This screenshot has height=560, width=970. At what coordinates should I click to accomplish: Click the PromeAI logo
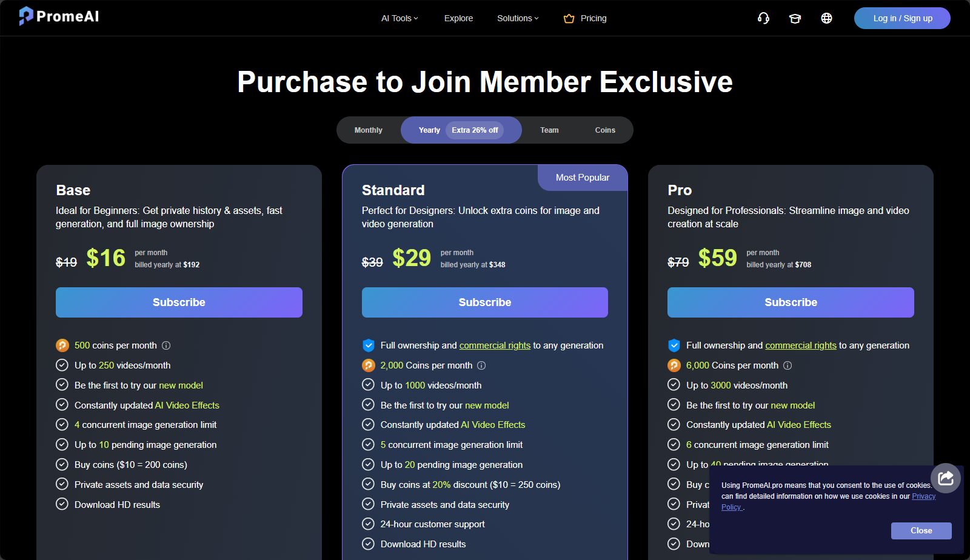point(59,16)
